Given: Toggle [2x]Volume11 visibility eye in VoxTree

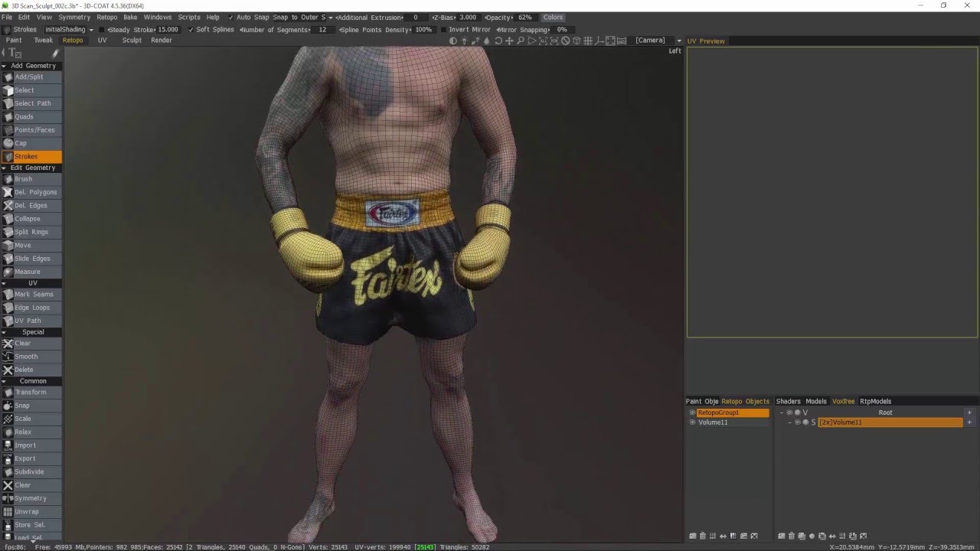Looking at the screenshot, I should pyautogui.click(x=798, y=422).
